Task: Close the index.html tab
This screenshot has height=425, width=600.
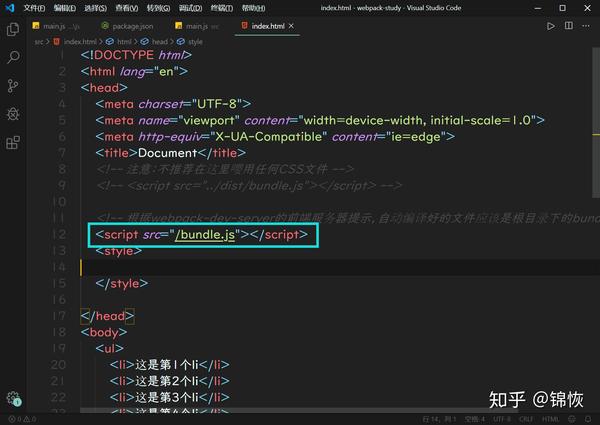Action: [291, 26]
